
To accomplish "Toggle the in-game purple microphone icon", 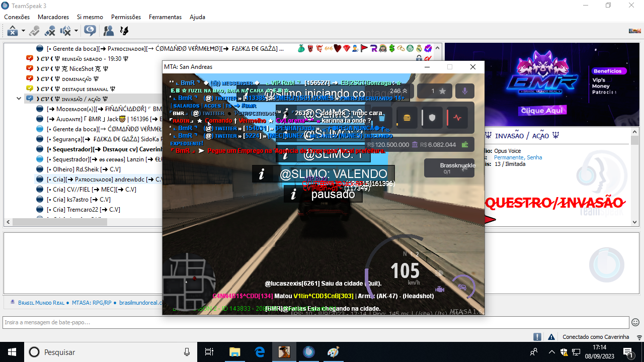I will click(465, 91).
